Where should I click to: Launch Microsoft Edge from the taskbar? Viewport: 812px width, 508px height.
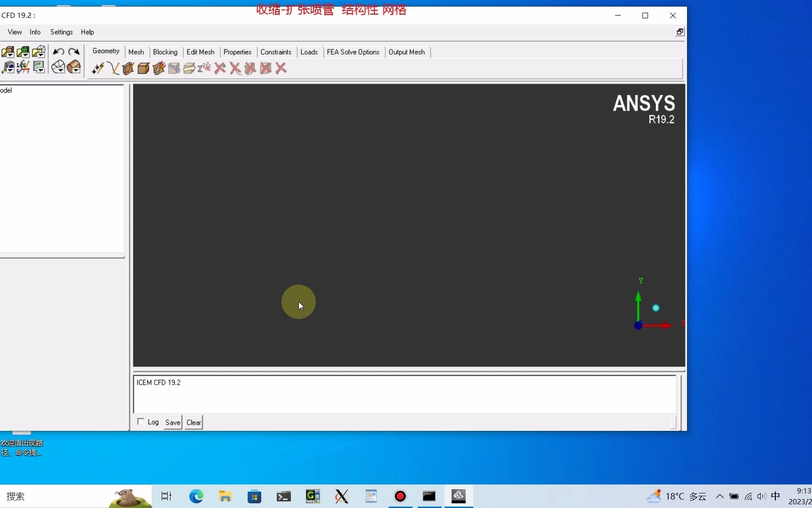tap(196, 496)
